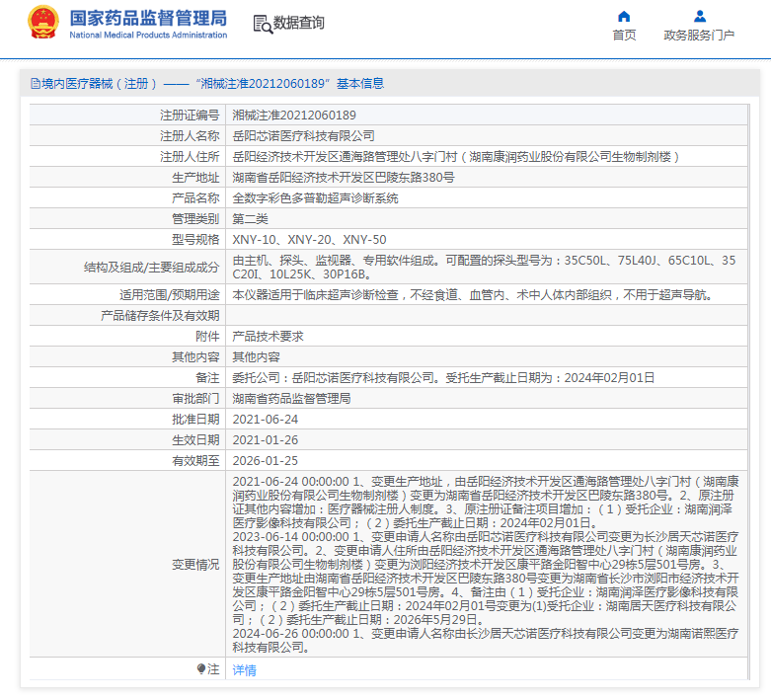771x700 pixels.
Task: Click the 湖南省药品监督管理局 approval department value
Action: tap(291, 399)
